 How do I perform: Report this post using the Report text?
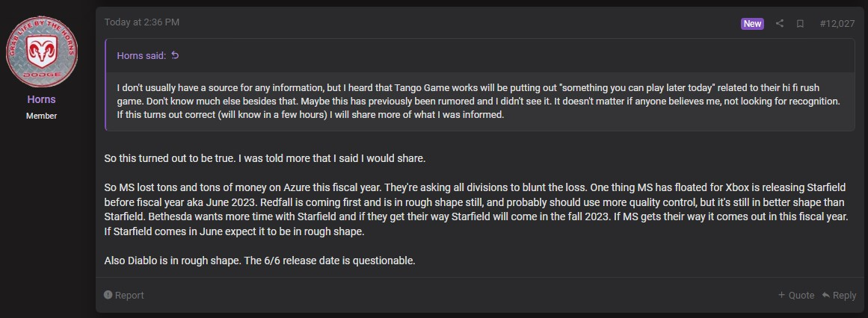(129, 296)
